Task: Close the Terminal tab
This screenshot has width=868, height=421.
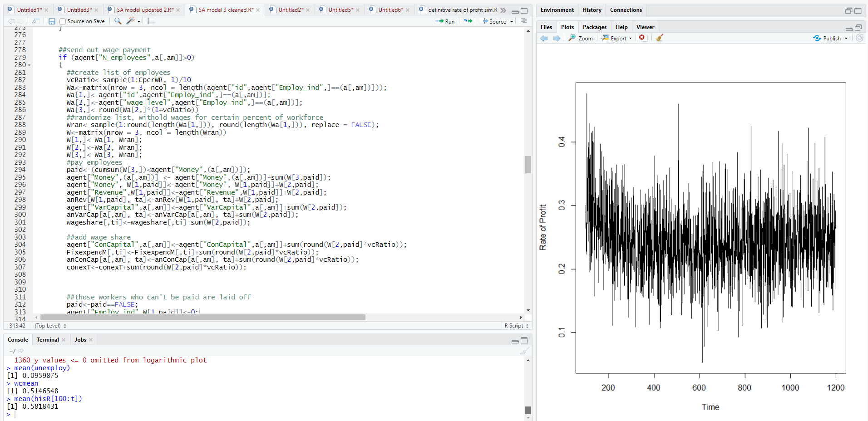Action: (x=64, y=340)
